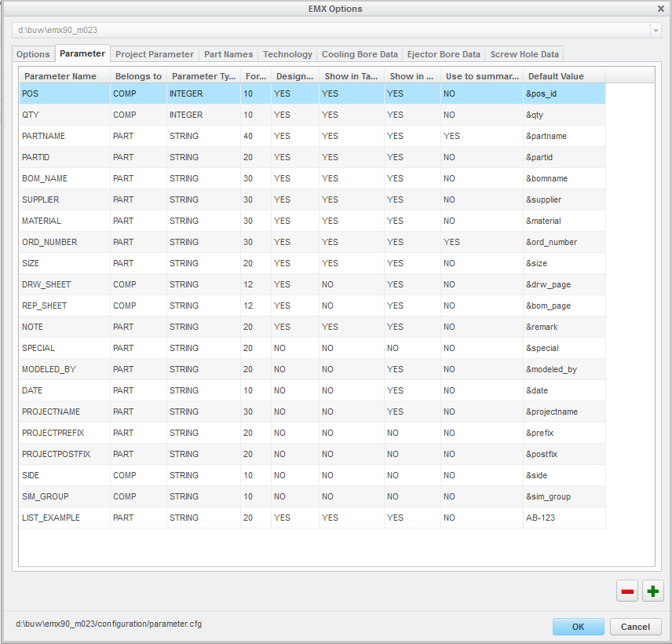Close the EMX Options dialog

pos(660,9)
